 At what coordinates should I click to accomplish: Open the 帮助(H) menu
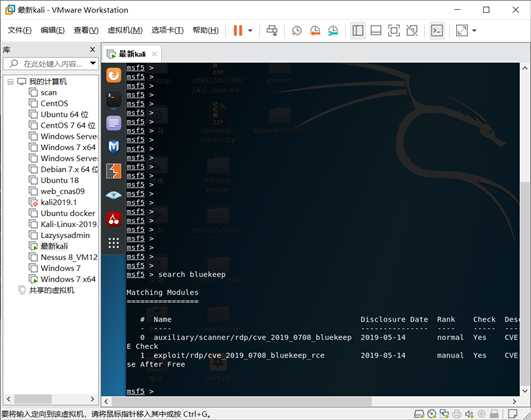(206, 30)
